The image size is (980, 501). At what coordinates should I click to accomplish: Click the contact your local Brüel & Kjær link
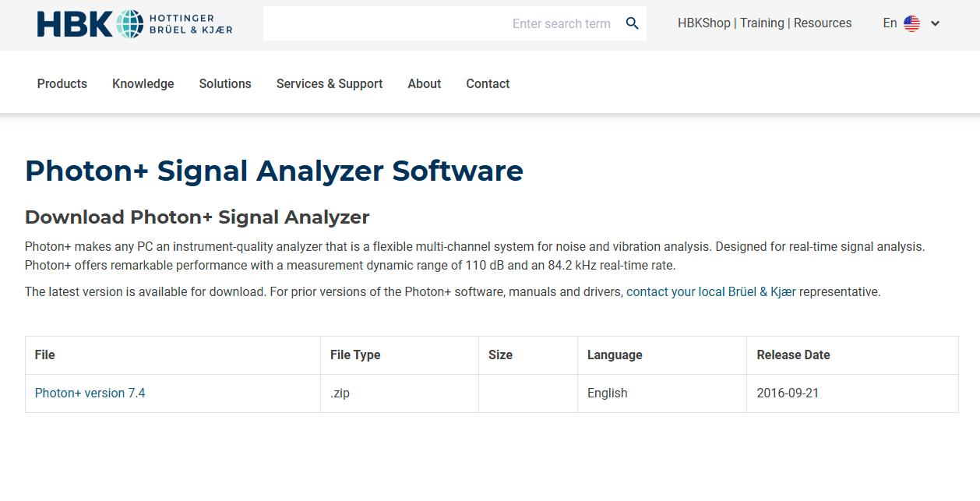[x=710, y=291]
